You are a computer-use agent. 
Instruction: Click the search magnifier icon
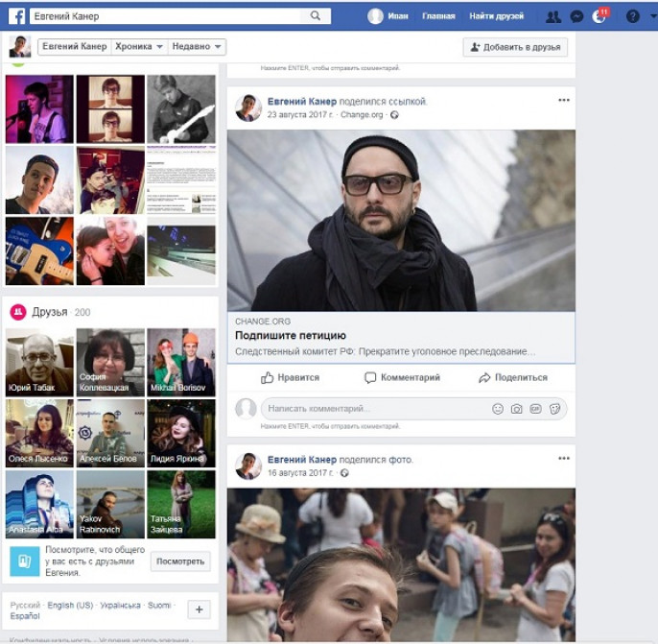tap(316, 16)
